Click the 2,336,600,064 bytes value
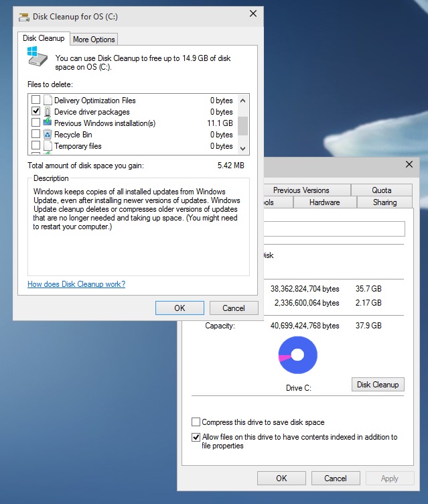This screenshot has height=504, width=428. 307,303
